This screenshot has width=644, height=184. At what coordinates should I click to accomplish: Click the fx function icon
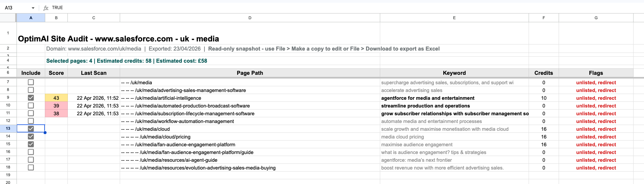[x=46, y=8]
